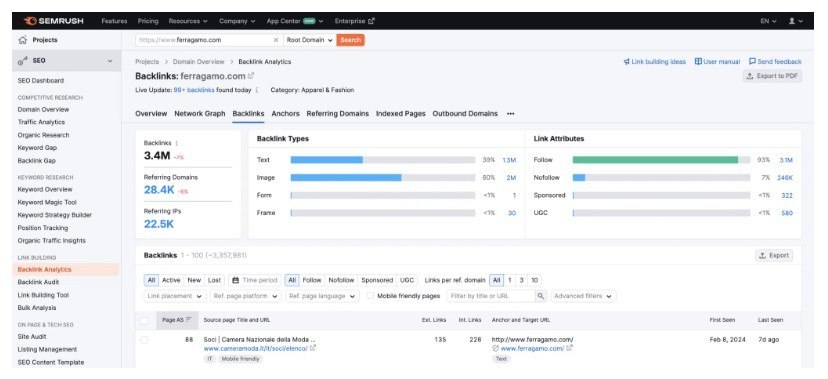Screen dimensions: 828x379
Task: Clear the domain search field with X
Action: pyautogui.click(x=276, y=40)
